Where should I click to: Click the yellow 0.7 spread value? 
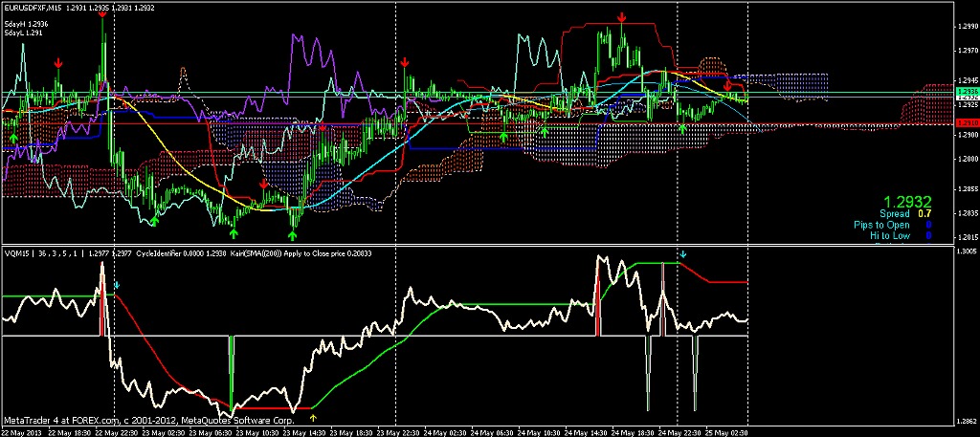(924, 214)
